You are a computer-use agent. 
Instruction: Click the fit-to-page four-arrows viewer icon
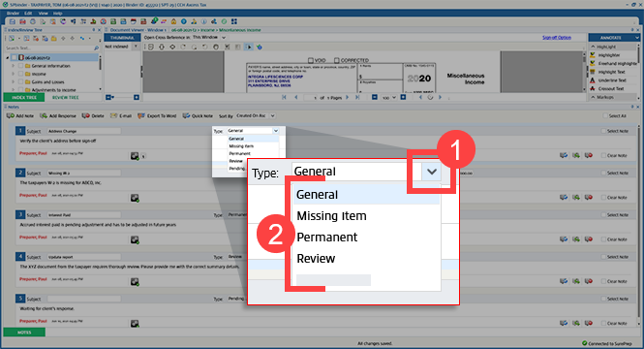(172, 47)
